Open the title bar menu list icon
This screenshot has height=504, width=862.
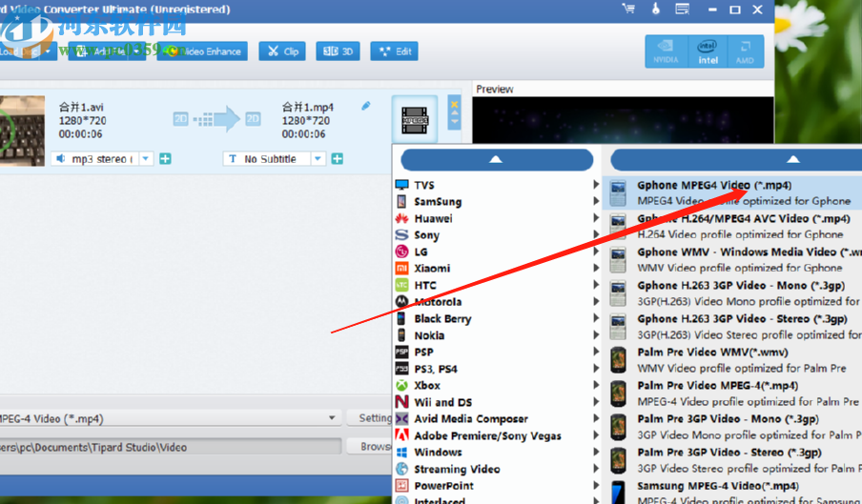(682, 9)
